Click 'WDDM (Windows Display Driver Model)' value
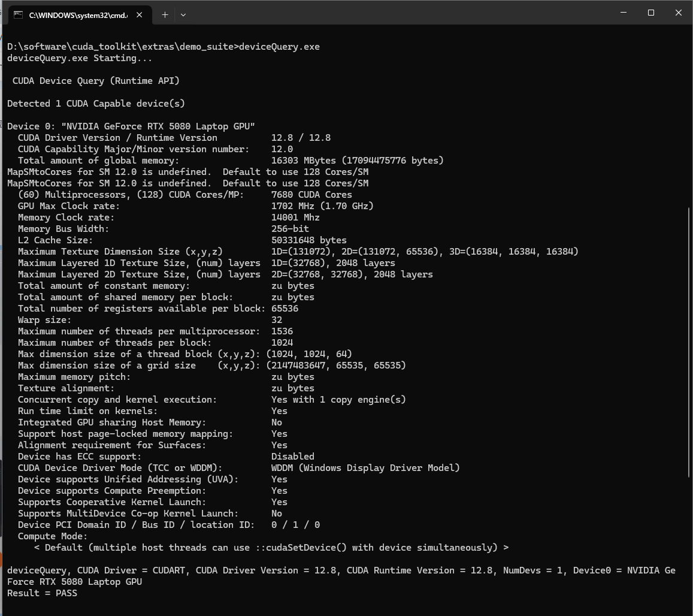Viewport: 693px width, 616px height. tap(365, 469)
